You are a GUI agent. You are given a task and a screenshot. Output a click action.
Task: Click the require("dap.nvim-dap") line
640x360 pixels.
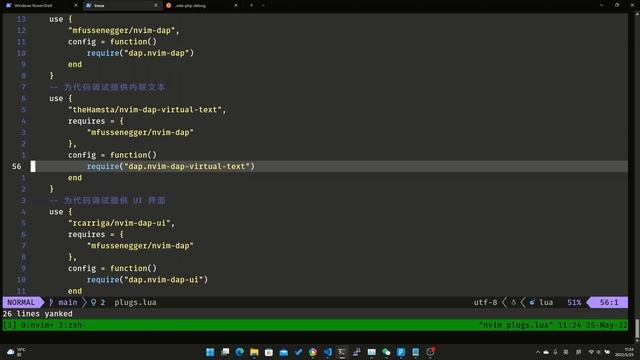[140, 53]
